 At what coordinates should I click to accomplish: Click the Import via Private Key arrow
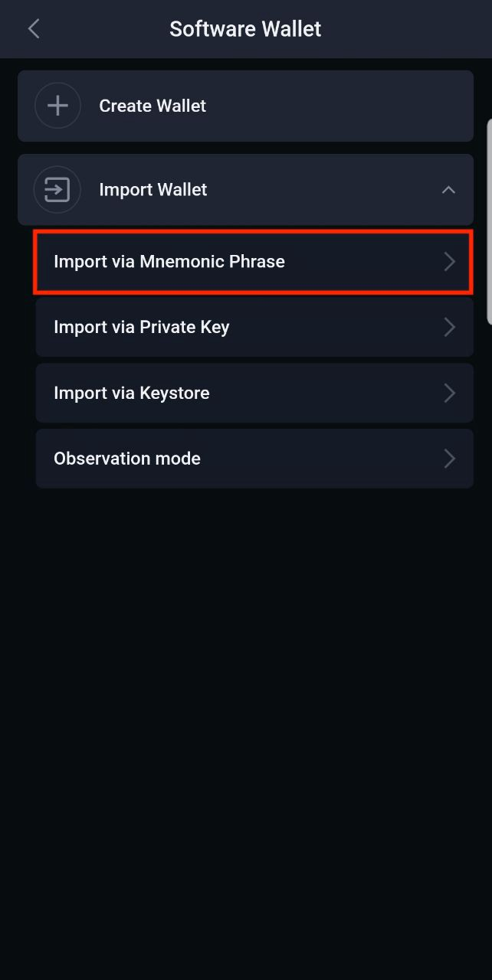pos(450,328)
